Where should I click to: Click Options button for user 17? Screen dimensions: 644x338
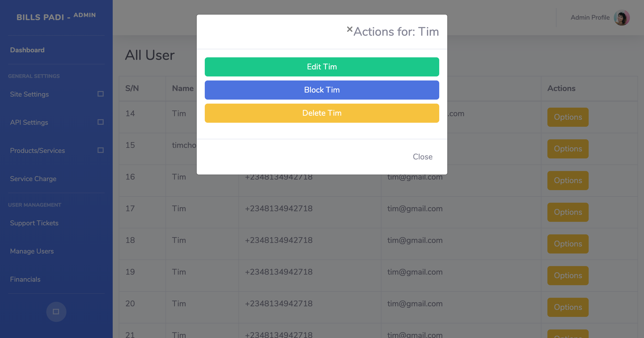[568, 212]
